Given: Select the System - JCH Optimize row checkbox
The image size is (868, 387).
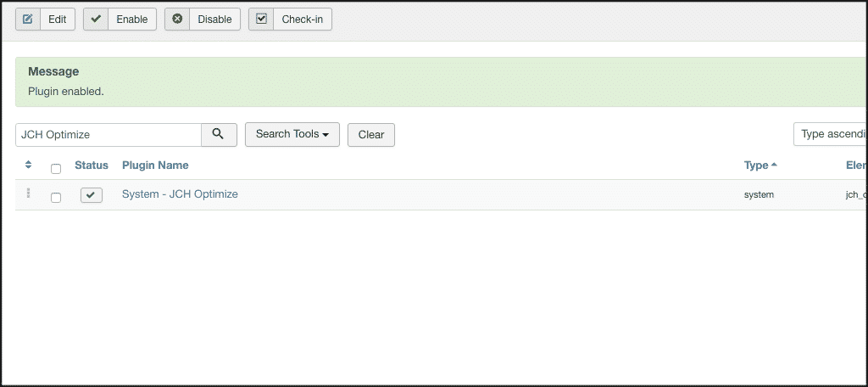Looking at the screenshot, I should pos(56,197).
